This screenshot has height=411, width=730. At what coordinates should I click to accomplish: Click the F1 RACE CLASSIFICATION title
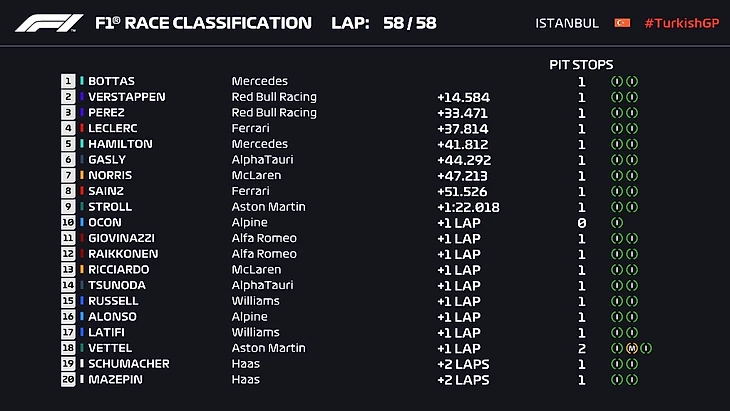(x=202, y=23)
